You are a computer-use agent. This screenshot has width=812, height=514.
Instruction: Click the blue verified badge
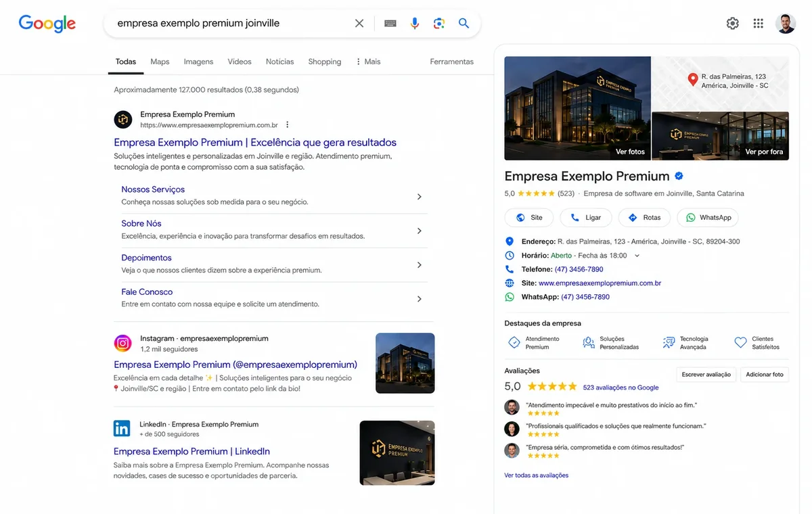(x=679, y=176)
